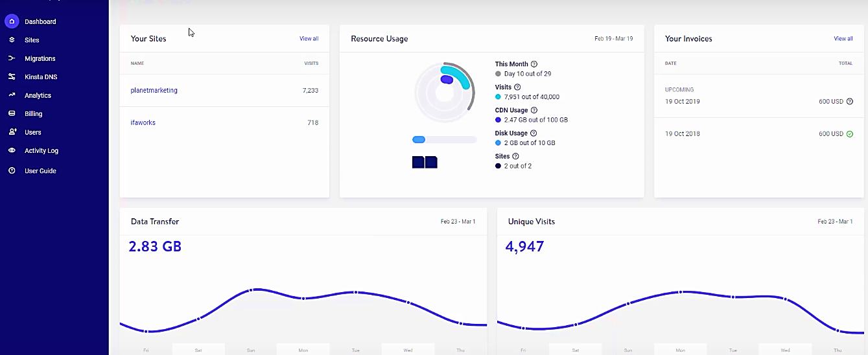Click Friday data point on Data Transfer chart

[146, 332]
